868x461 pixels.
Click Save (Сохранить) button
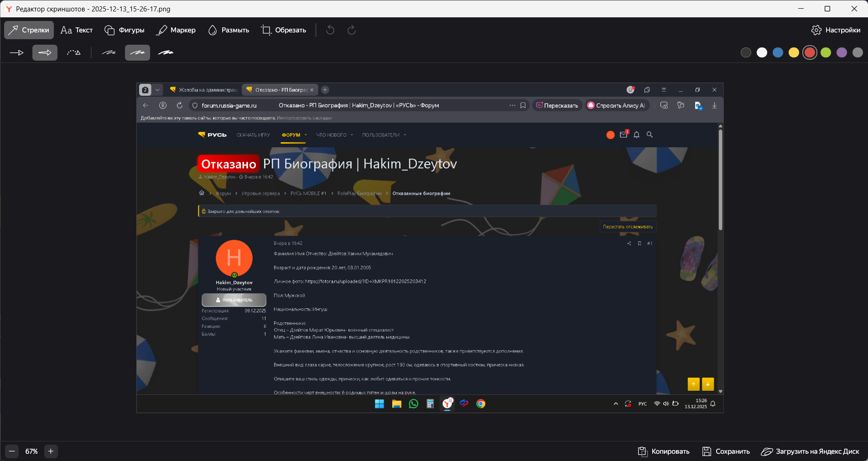point(726,451)
